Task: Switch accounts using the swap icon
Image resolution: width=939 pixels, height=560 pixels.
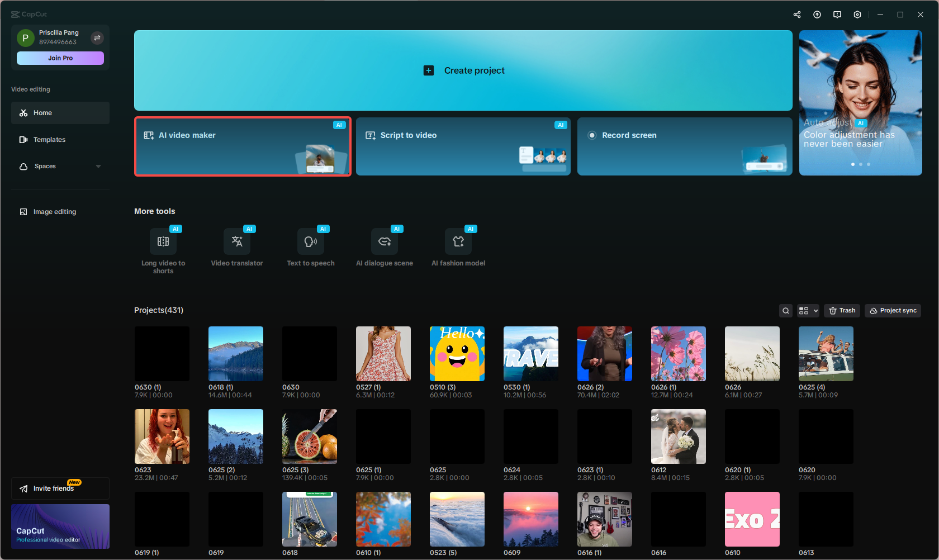Action: pyautogui.click(x=97, y=38)
